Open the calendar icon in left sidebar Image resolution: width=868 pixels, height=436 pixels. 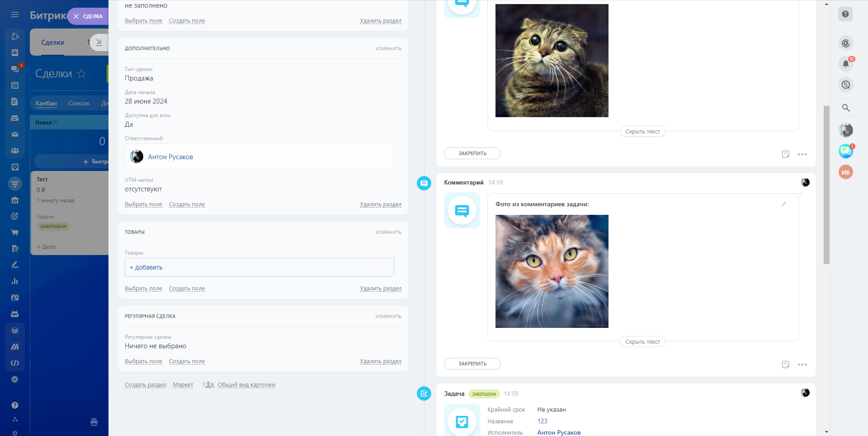tap(15, 85)
